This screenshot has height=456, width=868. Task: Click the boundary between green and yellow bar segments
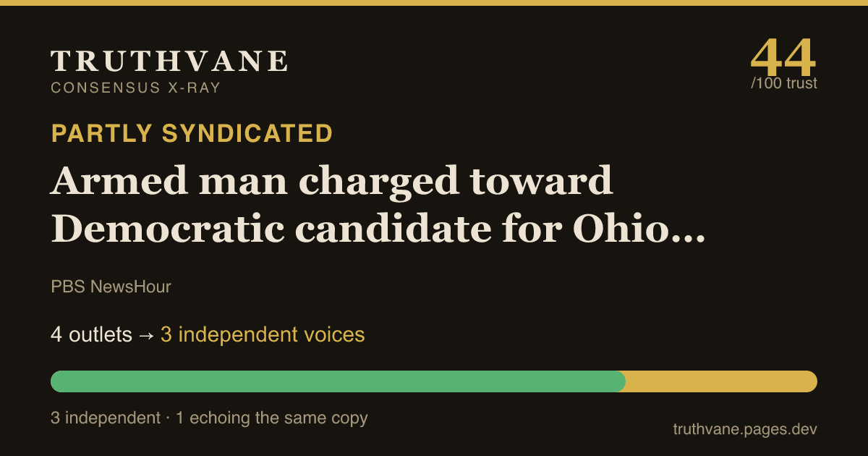click(626, 381)
